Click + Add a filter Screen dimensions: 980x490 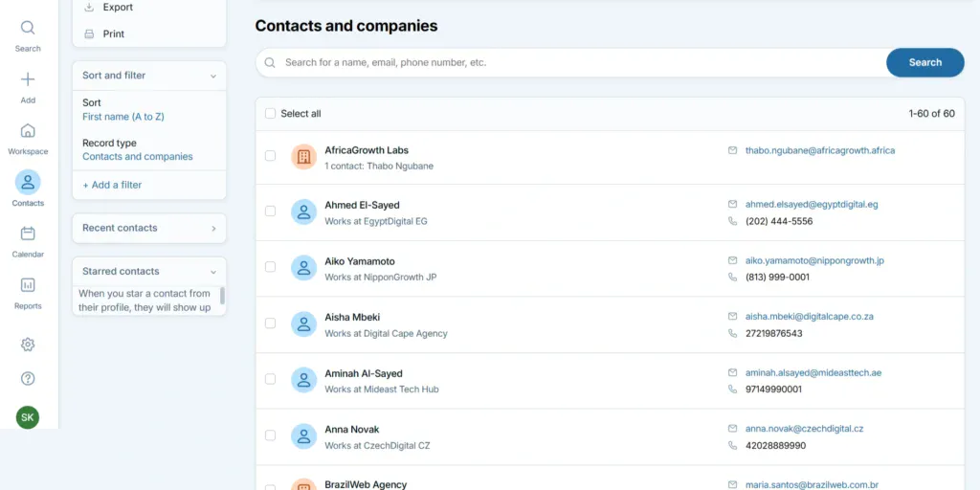click(x=112, y=185)
